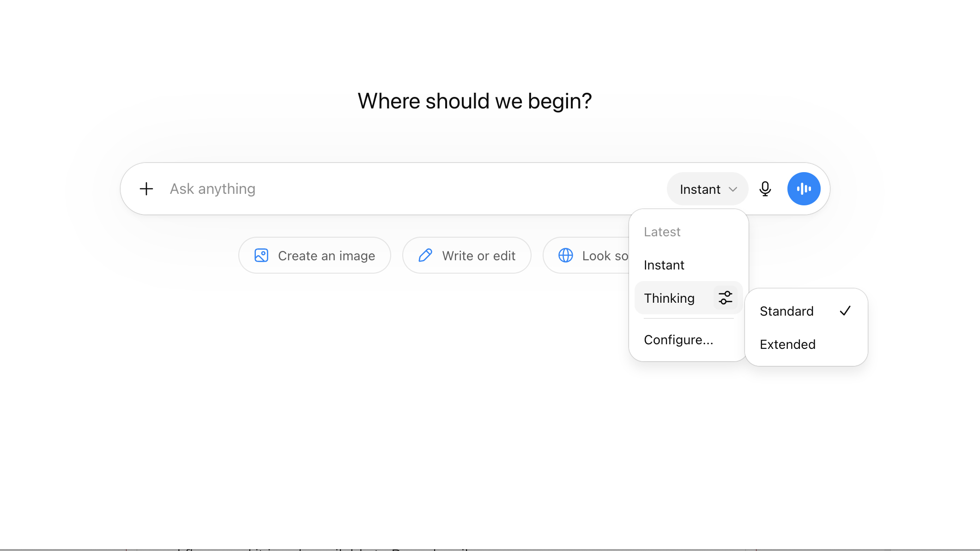980x551 pixels.
Task: Click the globe icon on the Look something up chip
Action: pos(566,255)
